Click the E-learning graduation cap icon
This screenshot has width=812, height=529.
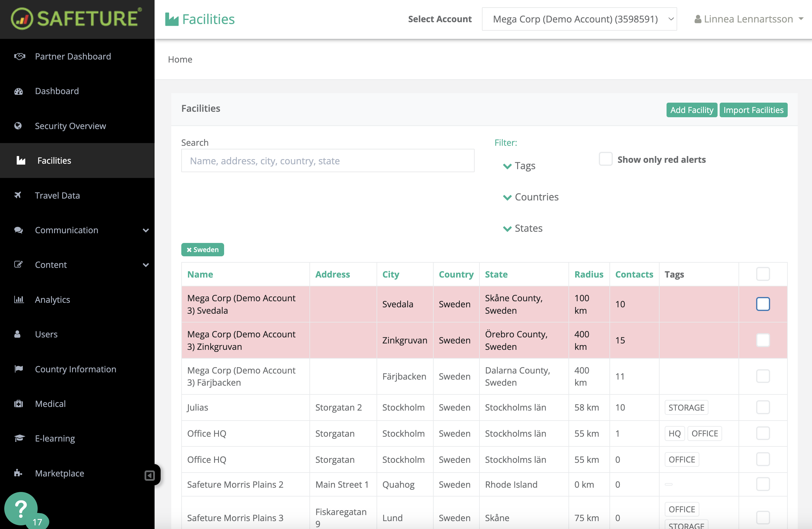(x=19, y=438)
